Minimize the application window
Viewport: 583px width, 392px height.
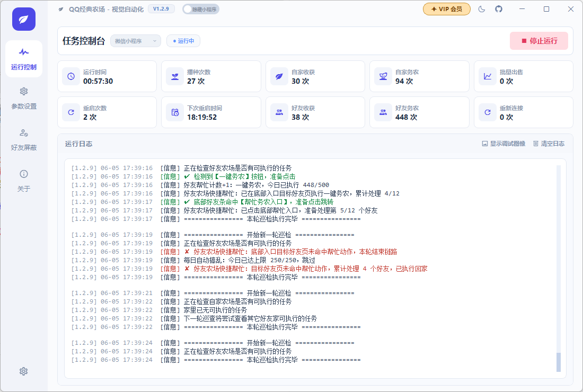tap(522, 9)
